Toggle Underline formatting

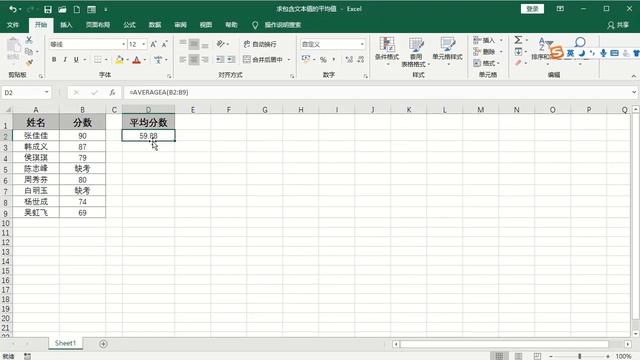click(x=76, y=60)
